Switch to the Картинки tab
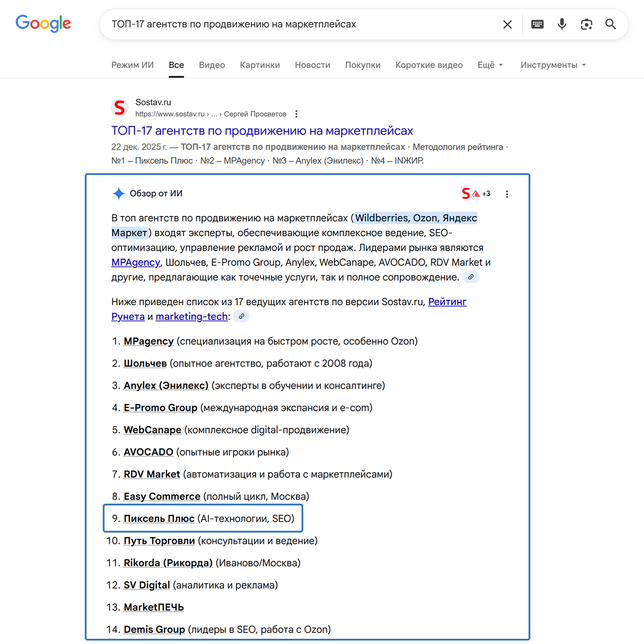The height and width of the screenshot is (644, 644). coord(260,65)
